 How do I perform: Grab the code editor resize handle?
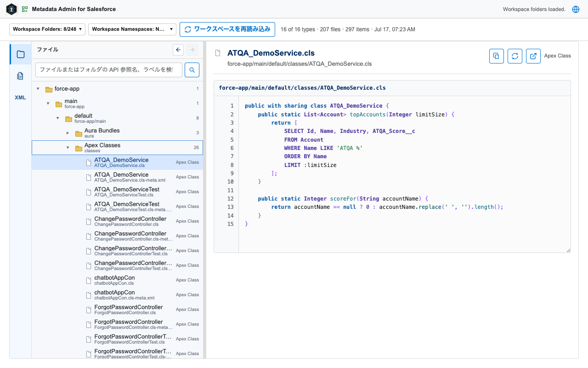pyautogui.click(x=568, y=250)
